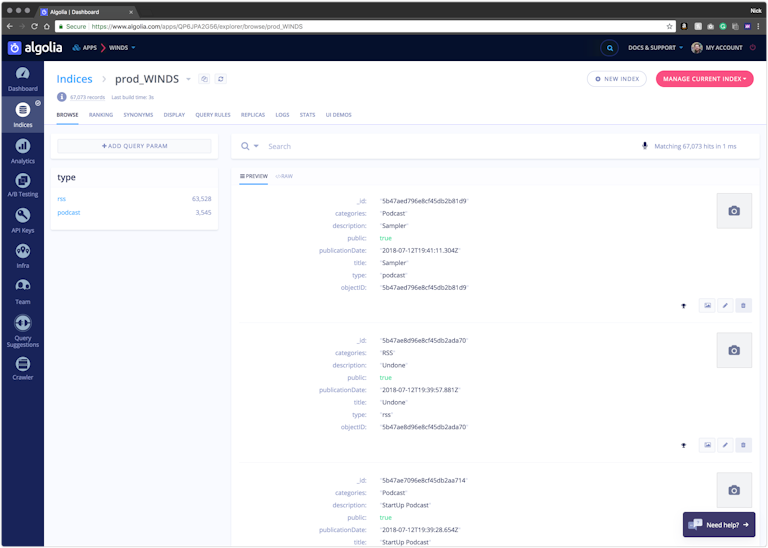Open the Query Rules tab
768x548 pixels.
click(213, 115)
